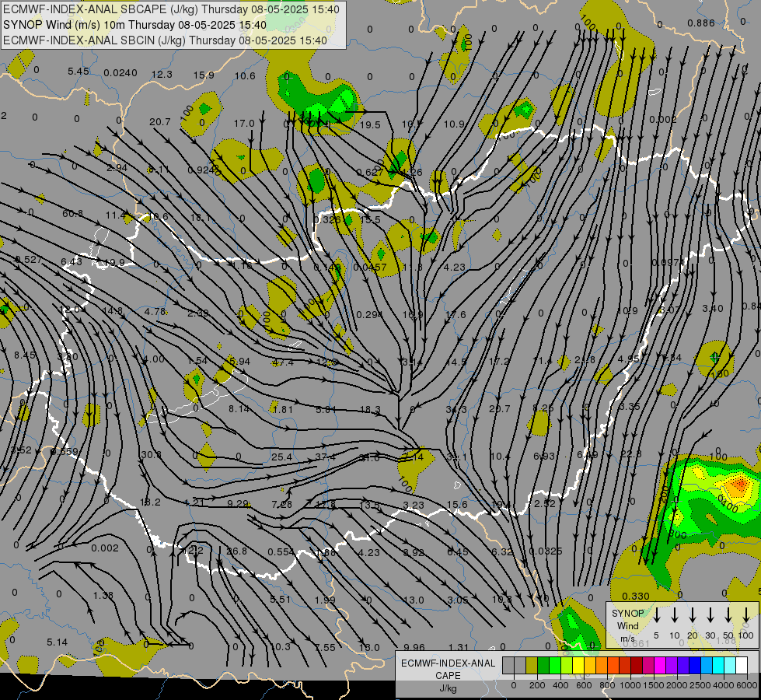Screen dimensions: 761x700
Task: Click the ECMWF-INDEX-ANAL legend label
Action: (448, 663)
